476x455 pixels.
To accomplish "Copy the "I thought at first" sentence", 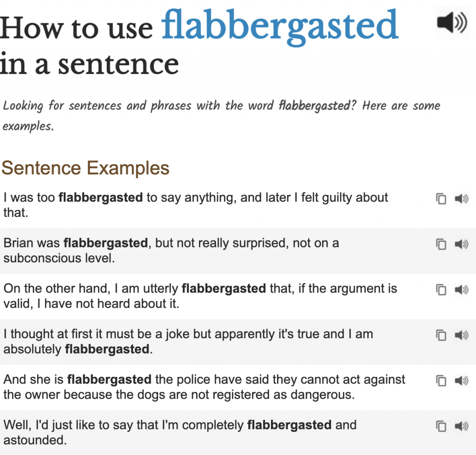I will (x=441, y=335).
